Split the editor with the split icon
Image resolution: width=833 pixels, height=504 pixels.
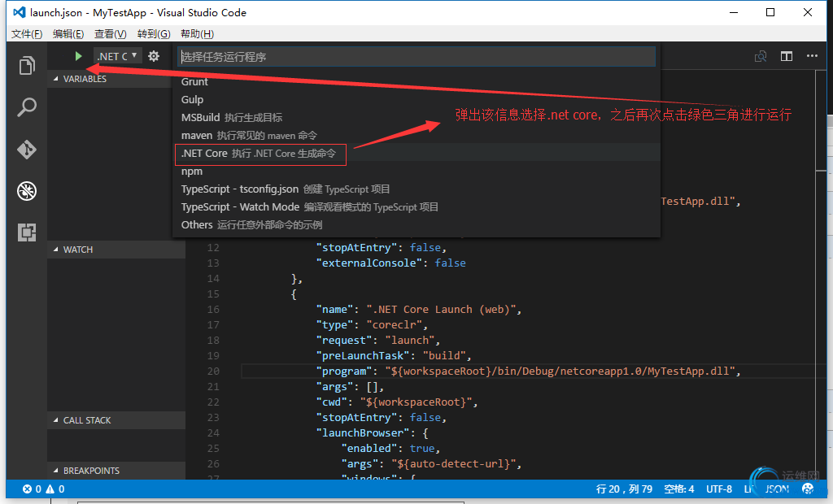point(787,56)
